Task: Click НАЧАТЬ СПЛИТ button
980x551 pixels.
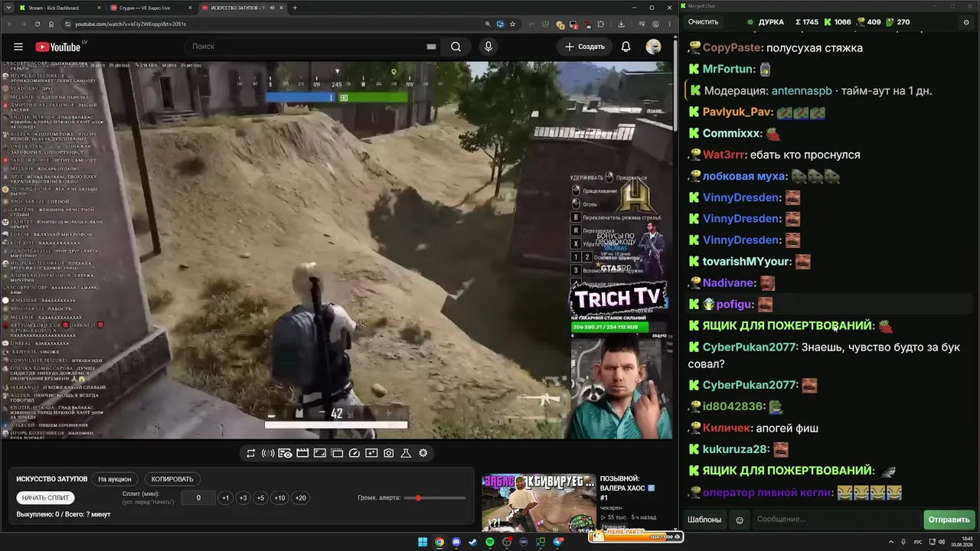Action: pyautogui.click(x=45, y=497)
